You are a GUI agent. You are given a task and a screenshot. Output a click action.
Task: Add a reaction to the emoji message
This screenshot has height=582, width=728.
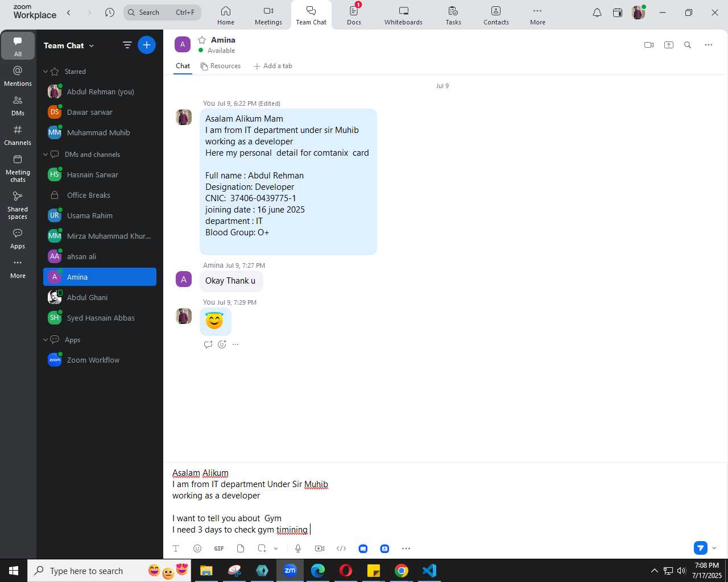(x=222, y=344)
